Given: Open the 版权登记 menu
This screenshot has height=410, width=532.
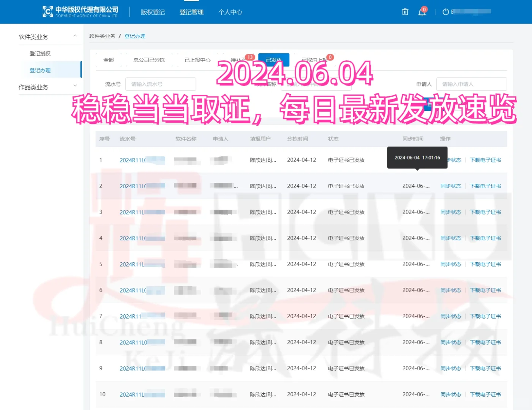Looking at the screenshot, I should (x=152, y=12).
